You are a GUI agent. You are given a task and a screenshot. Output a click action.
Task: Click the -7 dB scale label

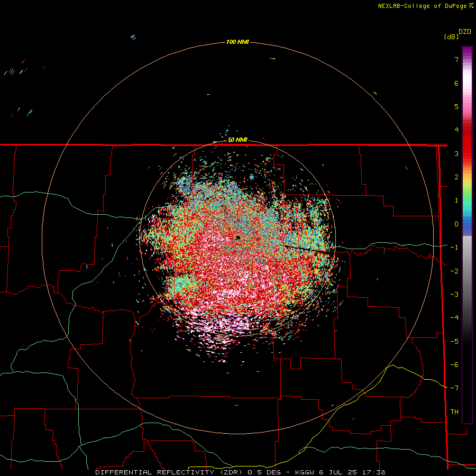[454, 388]
